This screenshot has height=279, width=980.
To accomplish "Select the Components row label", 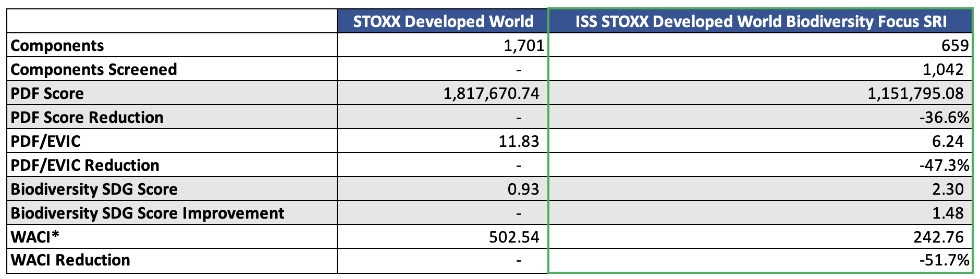I will [x=57, y=46].
